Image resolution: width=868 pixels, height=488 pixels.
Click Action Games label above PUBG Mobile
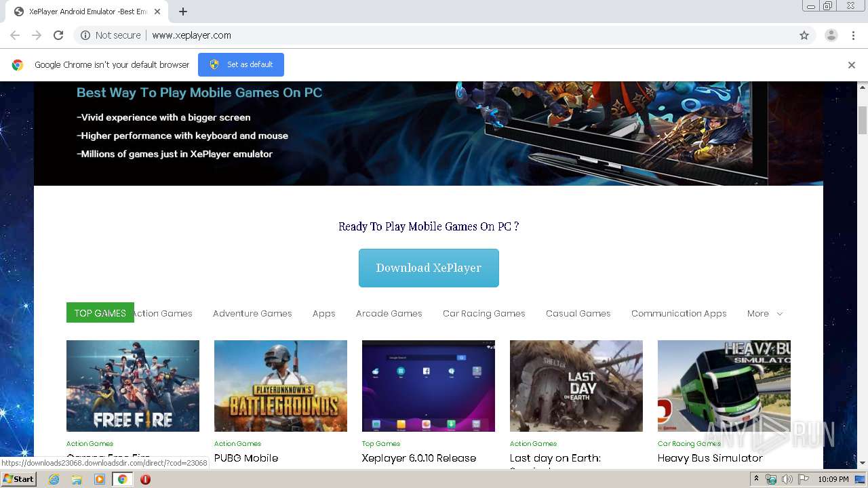pos(237,444)
